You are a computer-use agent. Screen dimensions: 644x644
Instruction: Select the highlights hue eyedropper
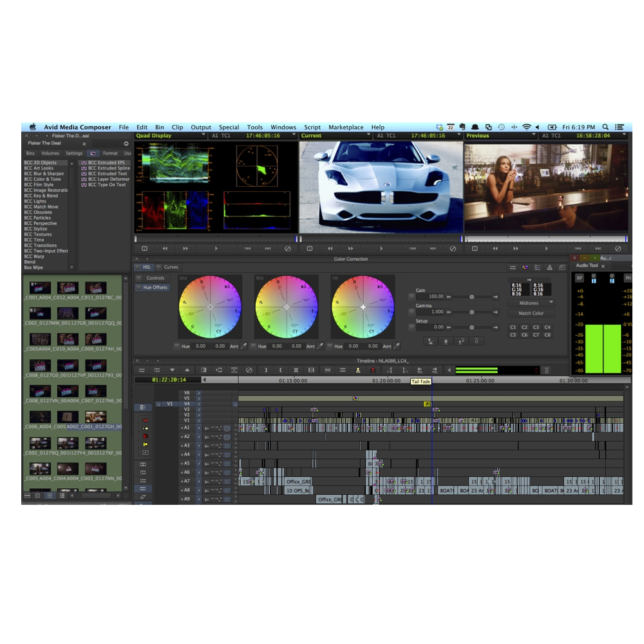coord(397,346)
